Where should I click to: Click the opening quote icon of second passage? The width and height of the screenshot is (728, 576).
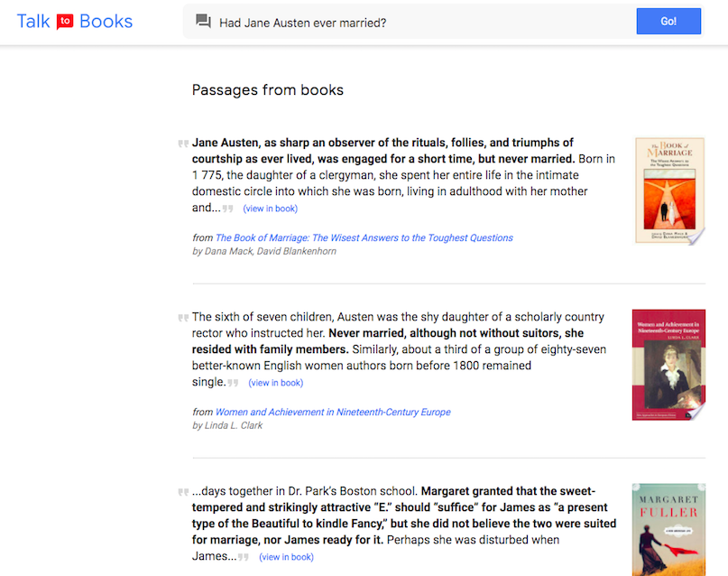point(183,318)
